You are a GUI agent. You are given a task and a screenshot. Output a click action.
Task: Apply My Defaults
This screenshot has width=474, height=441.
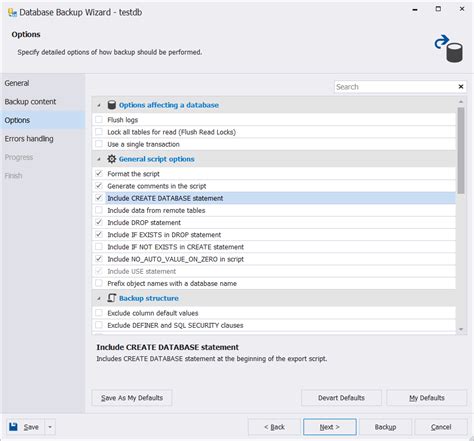tap(427, 398)
